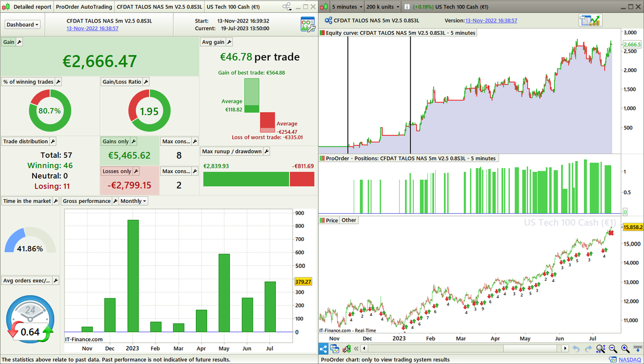Click the 41.86% time in market gauge
This screenshot has height=364, width=644.
pos(30,240)
